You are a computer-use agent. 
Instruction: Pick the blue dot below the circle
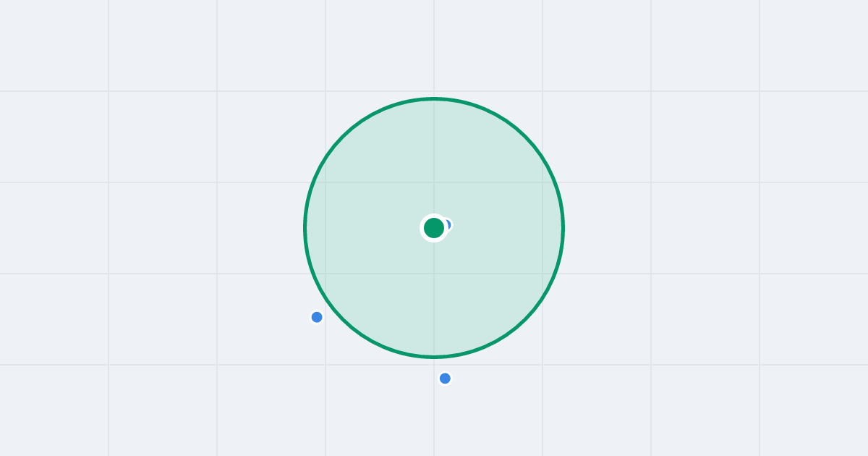[x=445, y=379]
